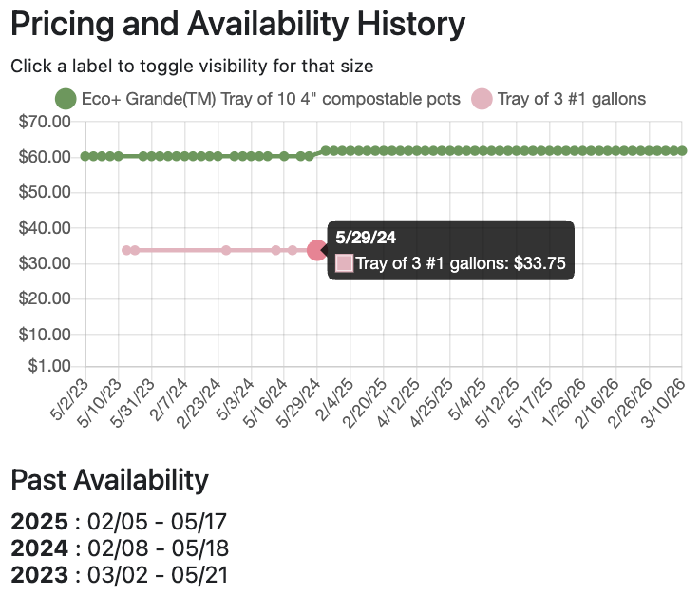The image size is (700, 596).
Task: Click the green legend circle for Eco+ Grande
Action: 66,99
